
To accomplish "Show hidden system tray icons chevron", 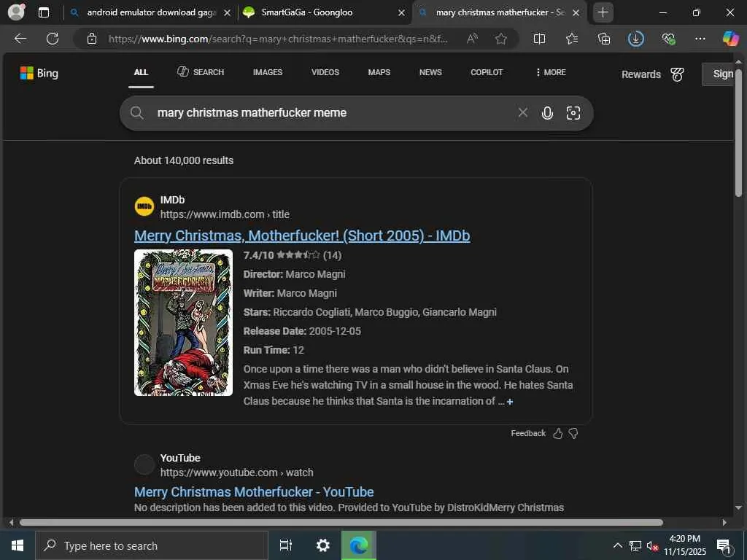I will [x=617, y=545].
